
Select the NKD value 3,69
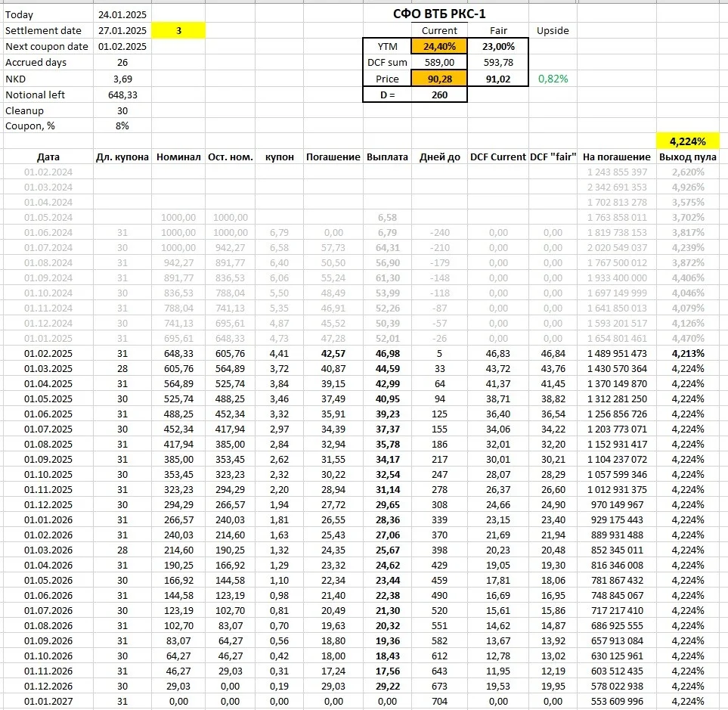[122, 79]
